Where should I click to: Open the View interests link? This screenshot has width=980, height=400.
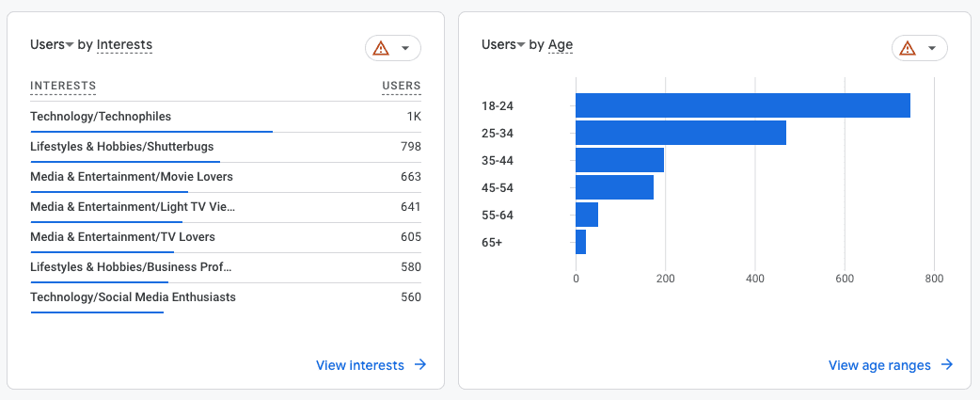pyautogui.click(x=360, y=365)
